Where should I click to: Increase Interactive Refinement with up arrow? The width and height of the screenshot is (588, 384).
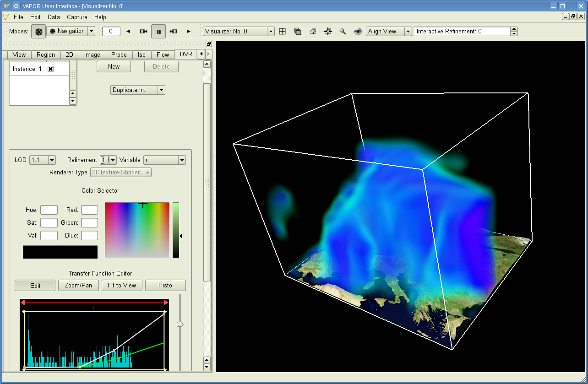(514, 29)
